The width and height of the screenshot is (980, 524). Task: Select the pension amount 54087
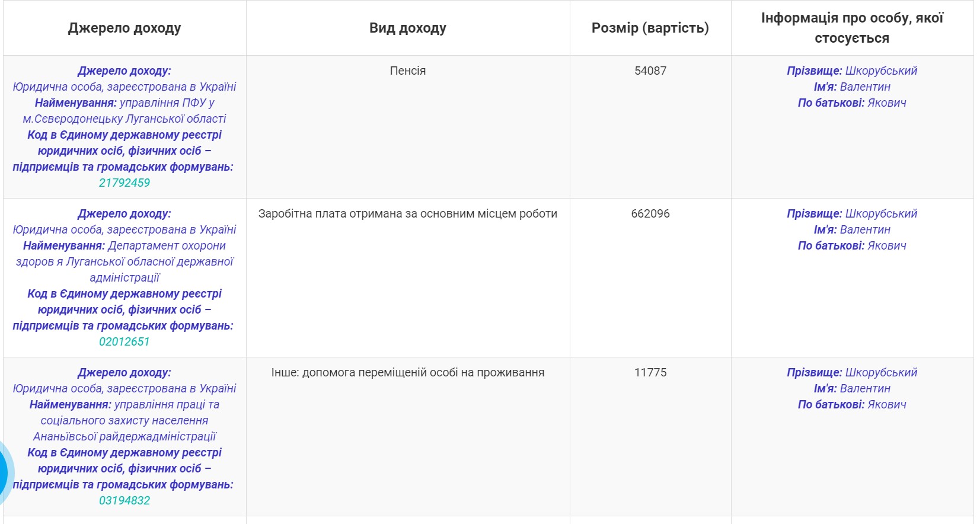[x=650, y=71]
